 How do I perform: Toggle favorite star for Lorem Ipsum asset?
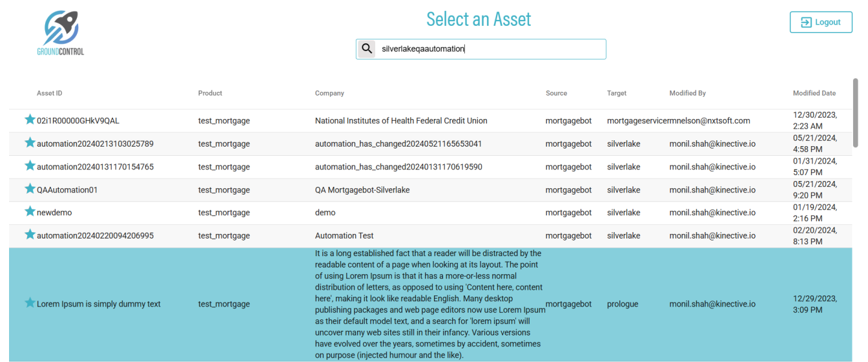tap(30, 303)
